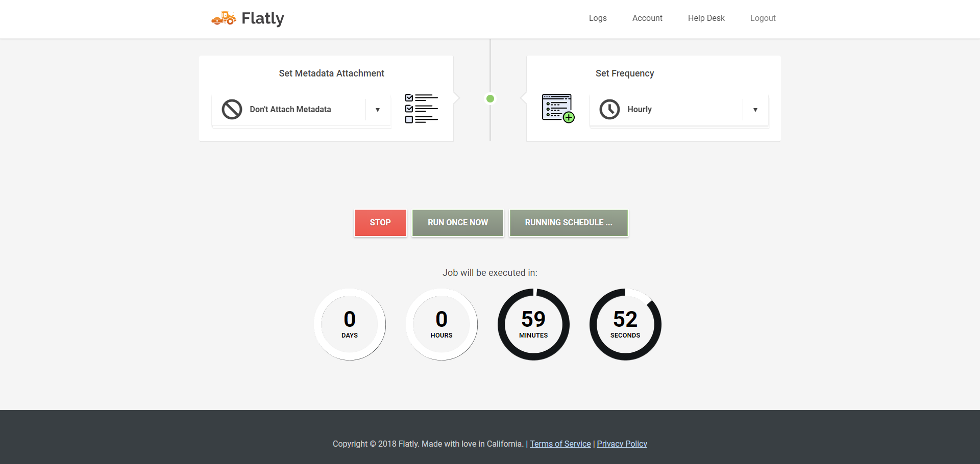The image size is (980, 464).
Task: Click the prohibited circle icon beside Don't Attach Metadata
Action: (x=232, y=109)
